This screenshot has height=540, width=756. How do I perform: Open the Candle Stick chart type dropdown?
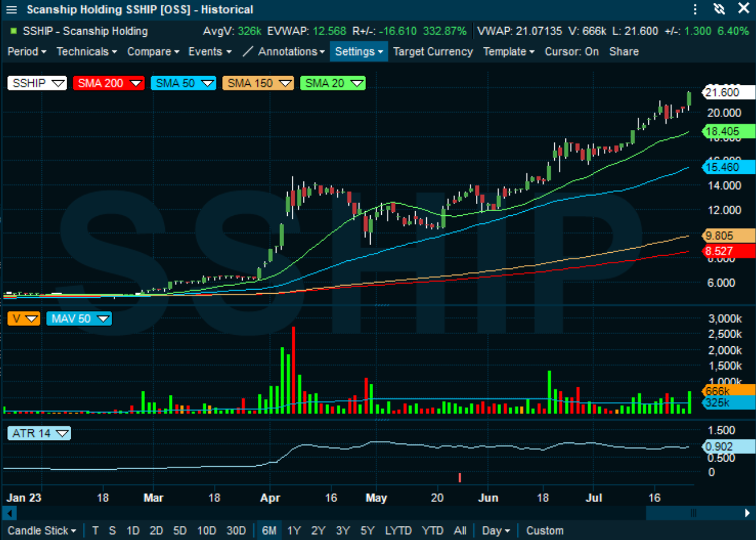[x=42, y=531]
